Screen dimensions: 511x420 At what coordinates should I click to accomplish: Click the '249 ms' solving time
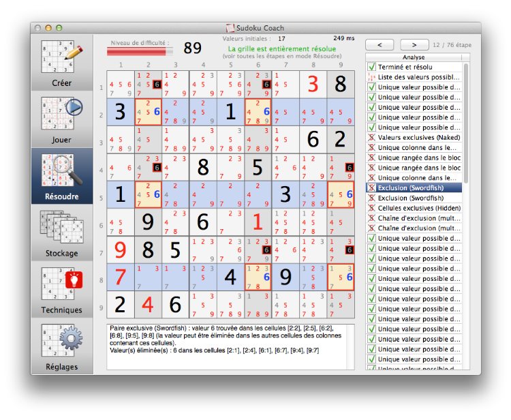[344, 38]
